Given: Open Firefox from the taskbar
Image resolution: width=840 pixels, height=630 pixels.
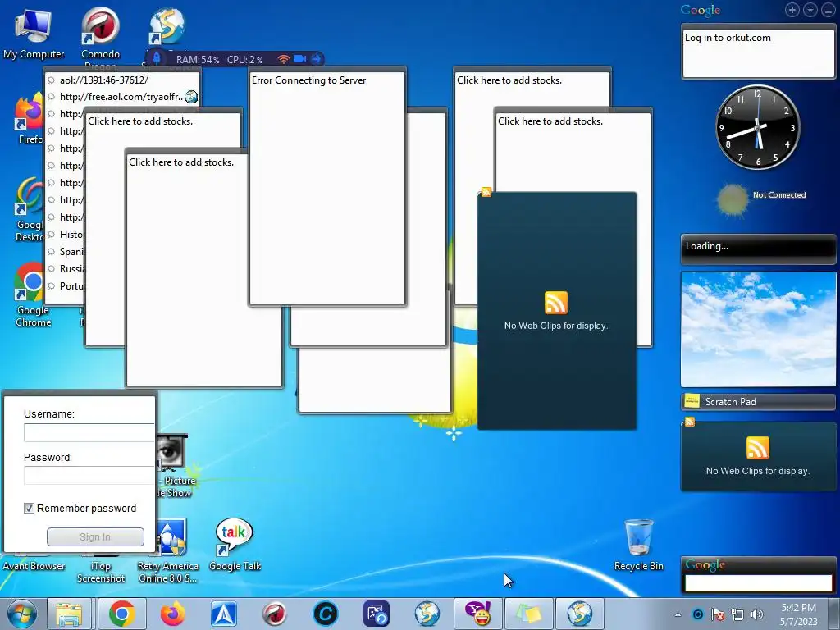Looking at the screenshot, I should click(172, 614).
